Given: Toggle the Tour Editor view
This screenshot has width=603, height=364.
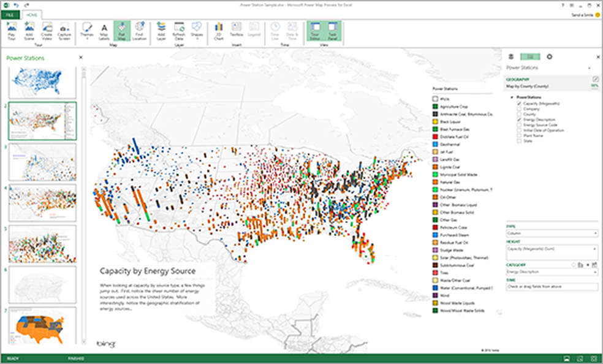Looking at the screenshot, I should pyautogui.click(x=314, y=31).
